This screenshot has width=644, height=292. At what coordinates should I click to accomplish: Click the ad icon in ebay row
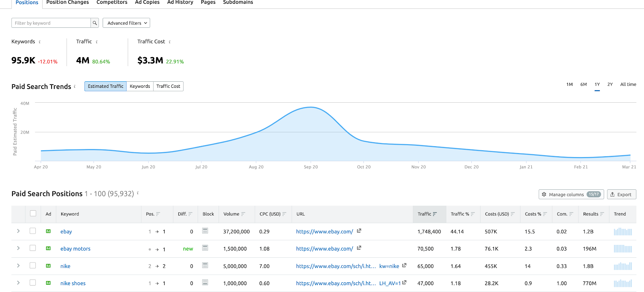(x=48, y=231)
